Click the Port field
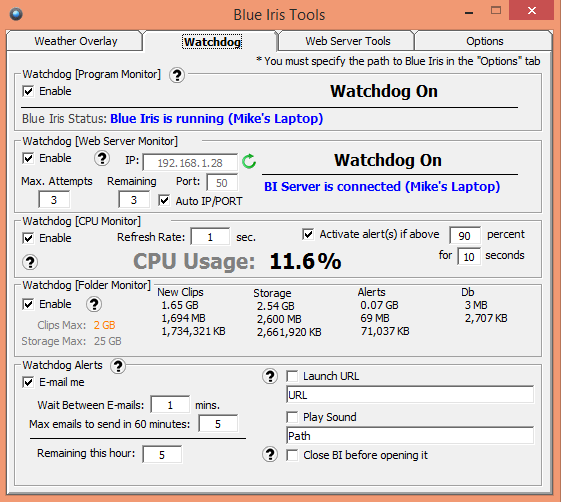 (x=222, y=183)
